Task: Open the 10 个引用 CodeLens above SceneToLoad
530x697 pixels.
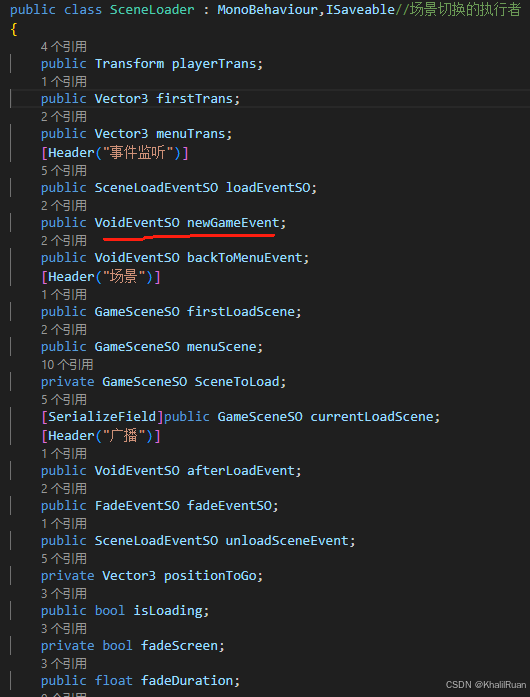Action: pos(67,365)
